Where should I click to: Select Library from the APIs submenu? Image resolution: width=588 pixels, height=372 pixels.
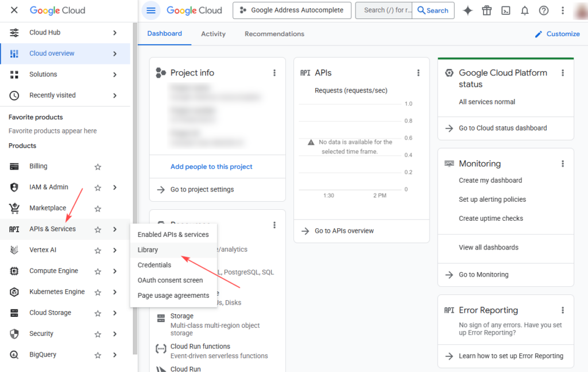coord(148,250)
